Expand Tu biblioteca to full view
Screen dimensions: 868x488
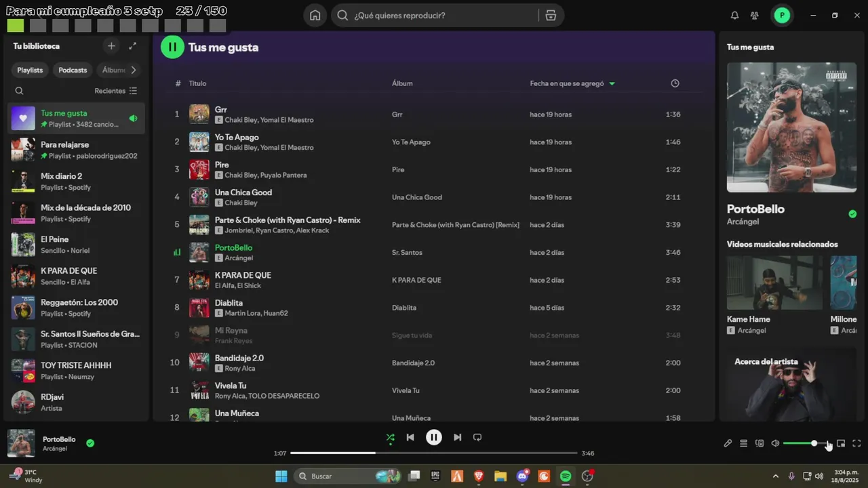click(x=132, y=46)
